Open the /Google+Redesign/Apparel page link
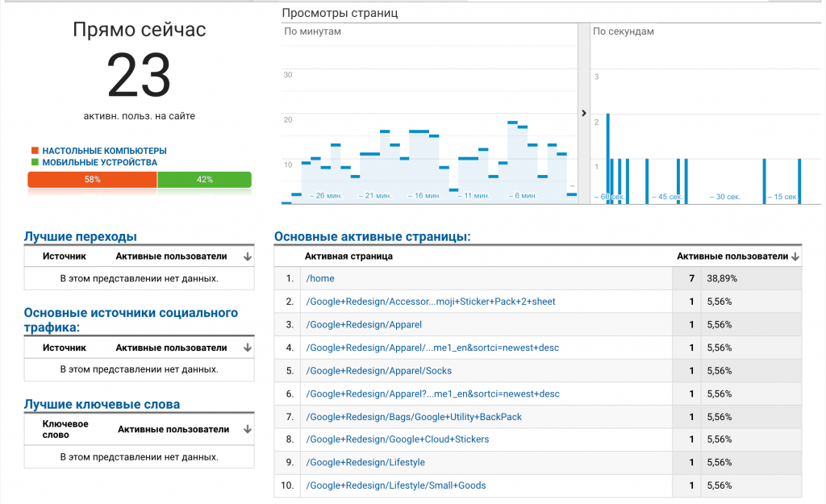This screenshot has width=826, height=504. pos(364,325)
